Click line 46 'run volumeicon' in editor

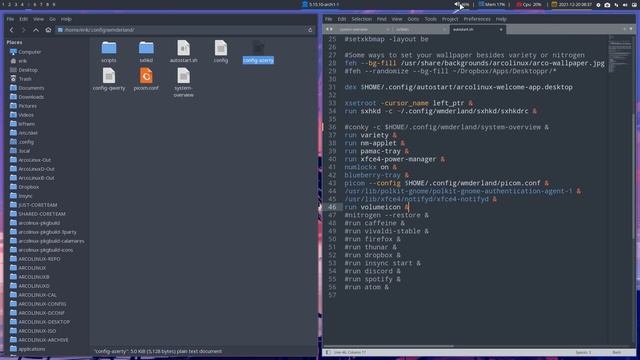point(377,207)
